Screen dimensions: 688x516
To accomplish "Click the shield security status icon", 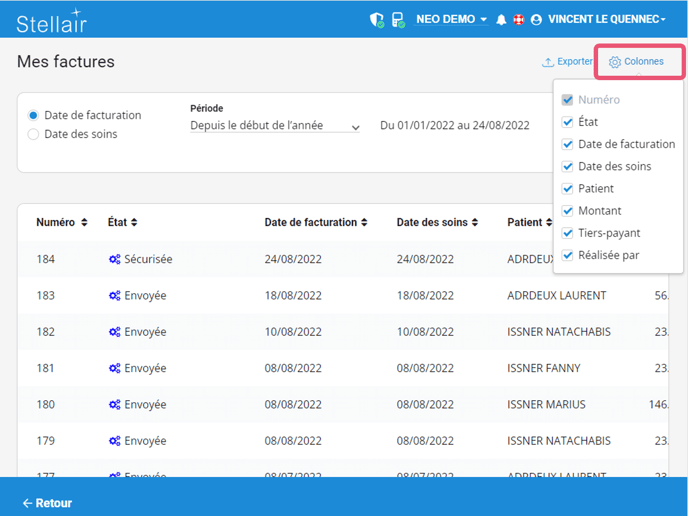I will click(377, 19).
